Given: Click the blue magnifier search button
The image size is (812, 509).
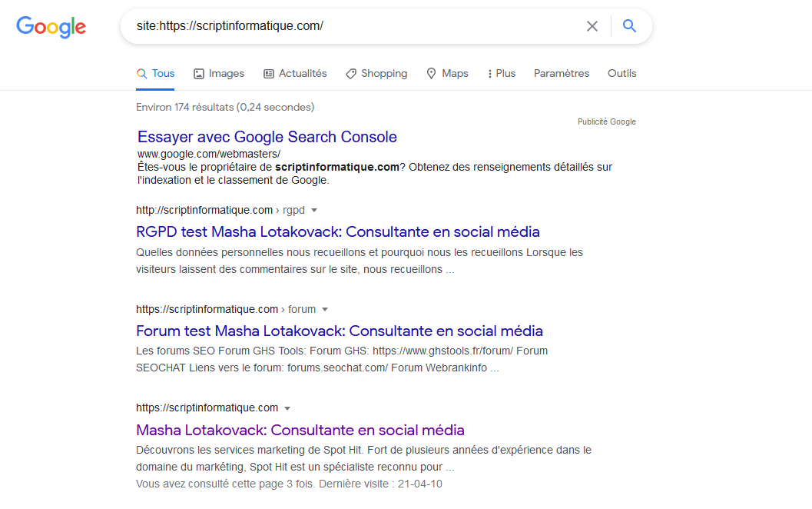Looking at the screenshot, I should tap(629, 26).
